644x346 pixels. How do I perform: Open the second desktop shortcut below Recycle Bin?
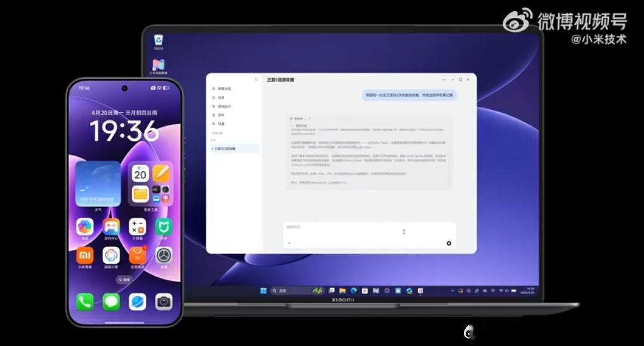tap(159, 67)
